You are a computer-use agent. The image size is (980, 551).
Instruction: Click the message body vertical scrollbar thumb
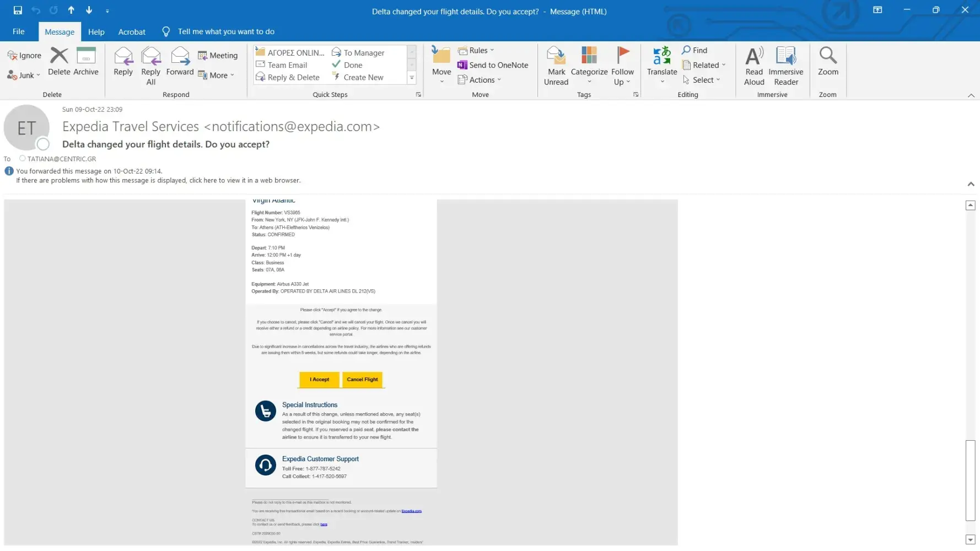click(x=970, y=480)
